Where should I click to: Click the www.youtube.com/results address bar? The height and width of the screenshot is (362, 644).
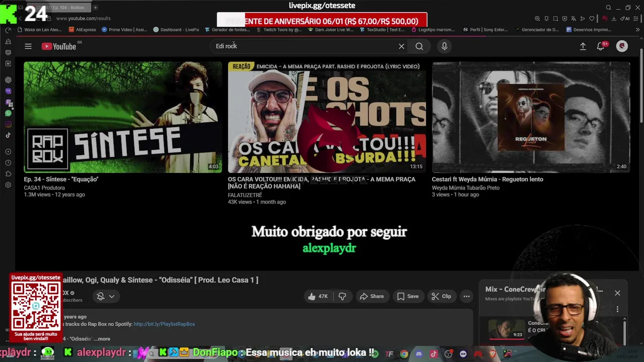pyautogui.click(x=83, y=19)
